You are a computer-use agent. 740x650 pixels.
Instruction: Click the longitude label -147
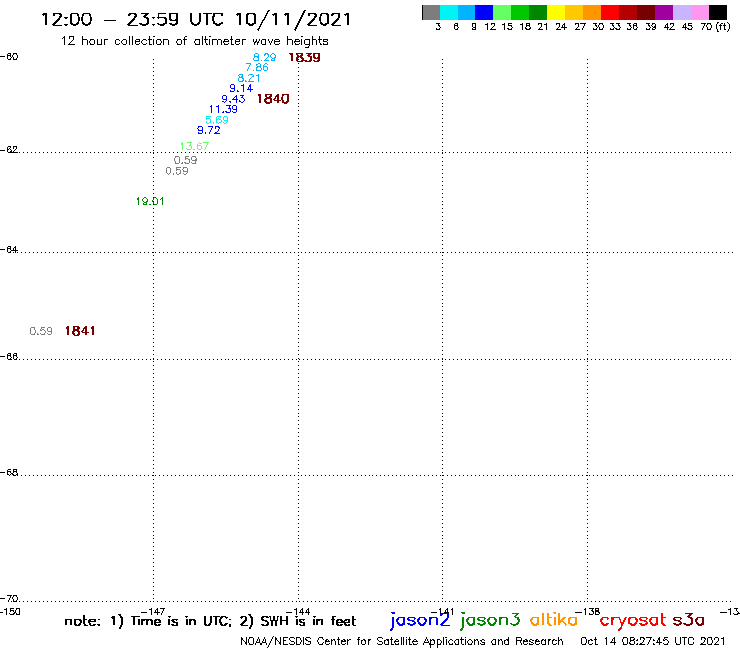click(x=153, y=612)
